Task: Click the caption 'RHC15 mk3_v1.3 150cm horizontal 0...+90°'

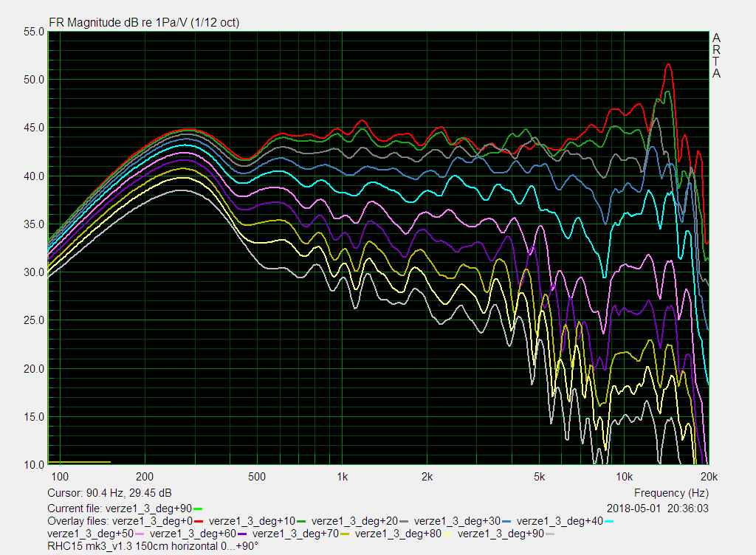Action: point(153,546)
